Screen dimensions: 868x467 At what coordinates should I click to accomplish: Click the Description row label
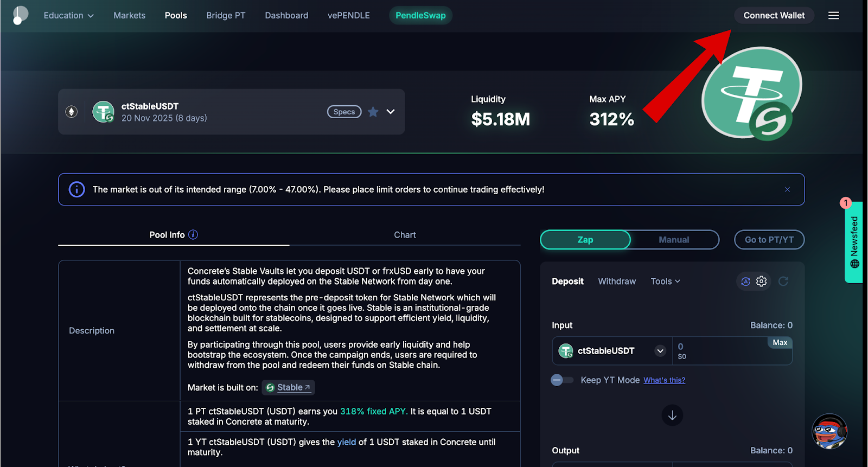click(92, 331)
